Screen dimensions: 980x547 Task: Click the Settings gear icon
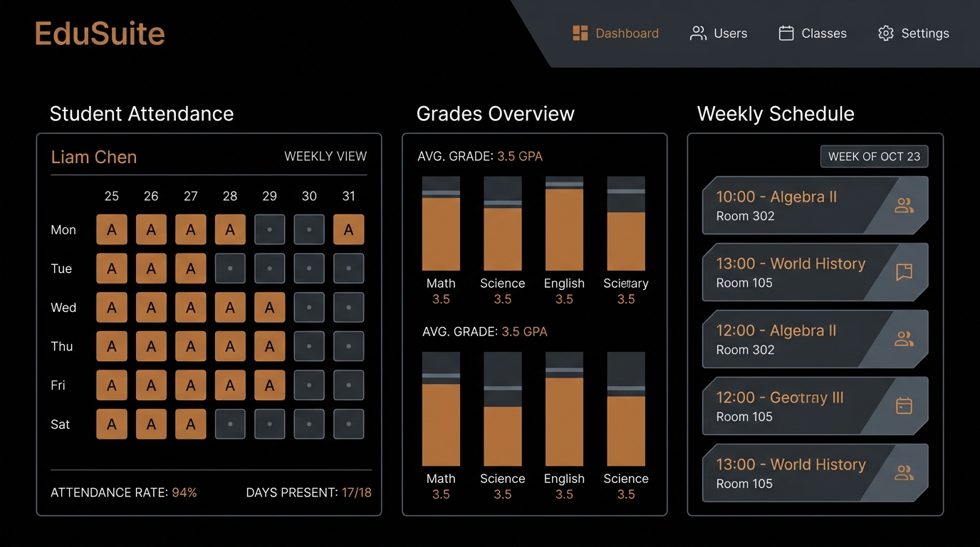885,33
